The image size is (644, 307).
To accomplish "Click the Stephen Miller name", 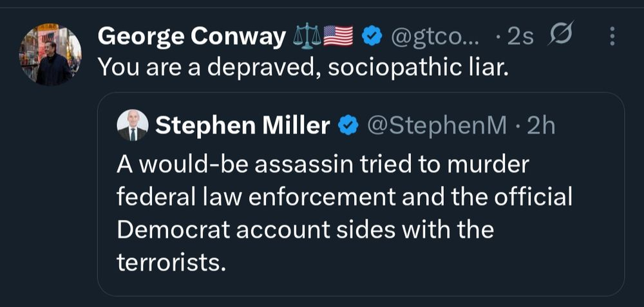I will click(x=243, y=126).
